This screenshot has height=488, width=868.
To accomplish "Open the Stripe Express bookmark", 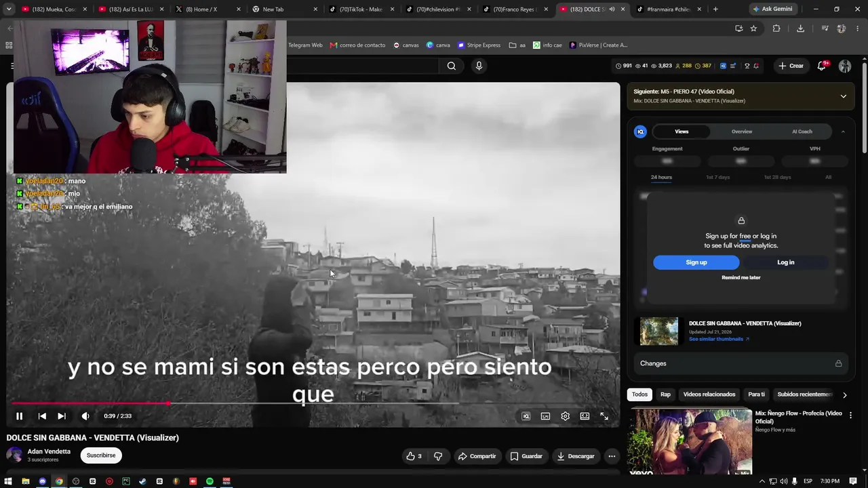I will [x=479, y=45].
